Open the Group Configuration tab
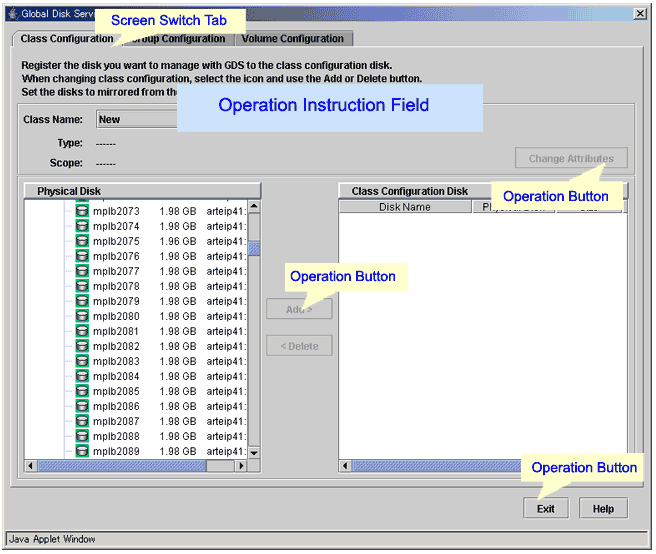 pyautogui.click(x=178, y=39)
